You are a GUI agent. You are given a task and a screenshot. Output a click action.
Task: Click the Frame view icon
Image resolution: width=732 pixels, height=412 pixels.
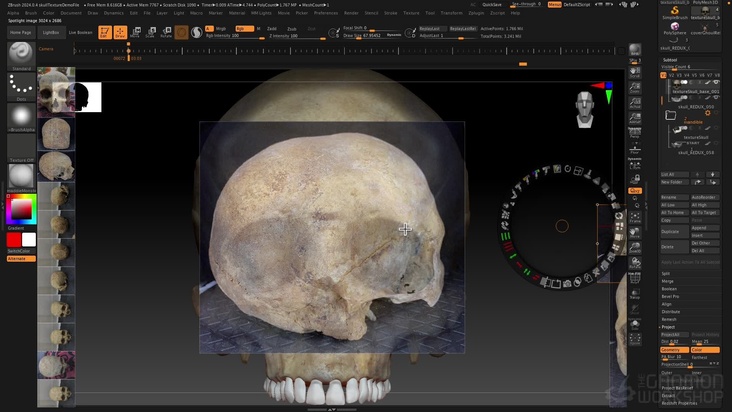pos(635,217)
